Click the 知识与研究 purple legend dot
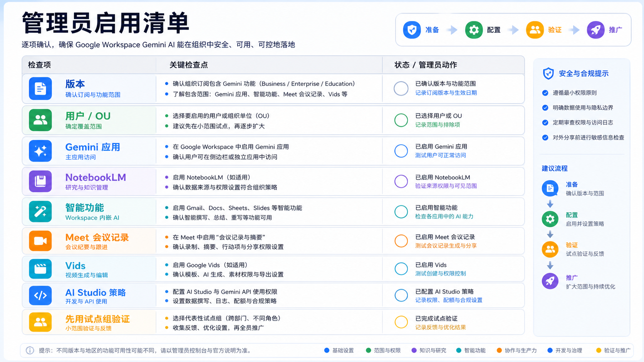Viewport: 644px width, 362px height. [x=414, y=350]
